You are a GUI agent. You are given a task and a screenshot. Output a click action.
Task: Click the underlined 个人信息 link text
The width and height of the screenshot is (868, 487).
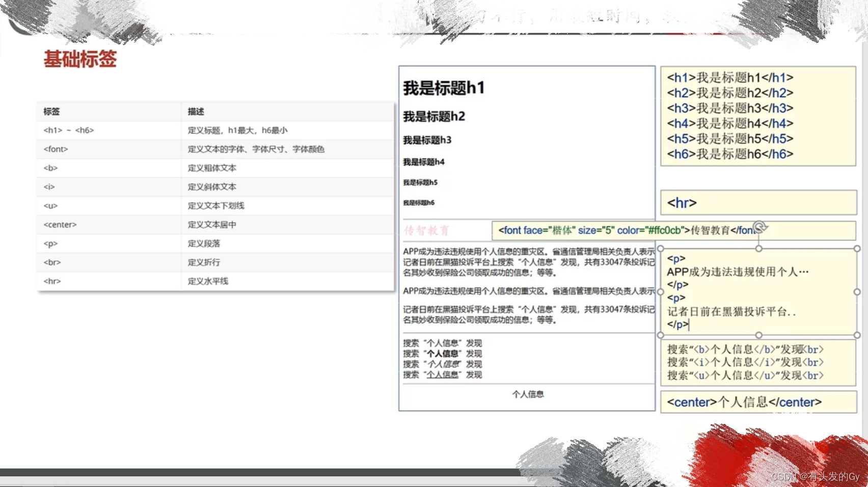click(x=442, y=374)
